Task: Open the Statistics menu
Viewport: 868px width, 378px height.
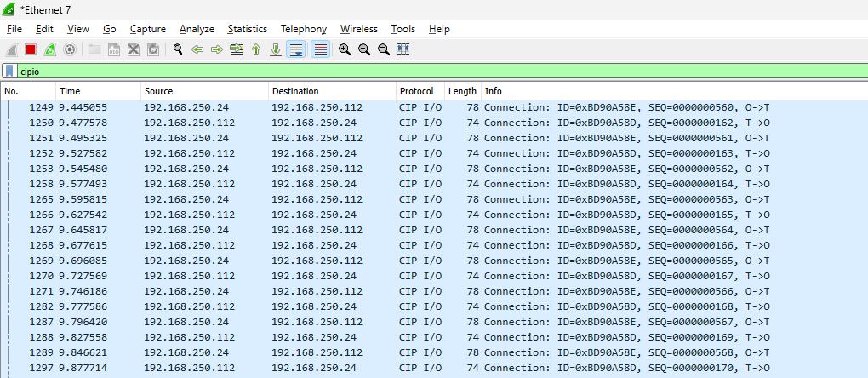Action: coord(247,29)
